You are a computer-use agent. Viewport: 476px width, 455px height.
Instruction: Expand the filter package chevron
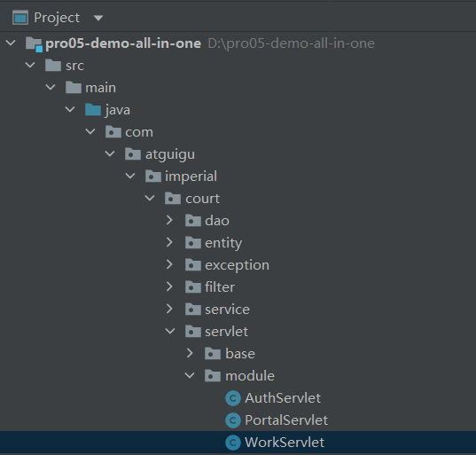(169, 286)
